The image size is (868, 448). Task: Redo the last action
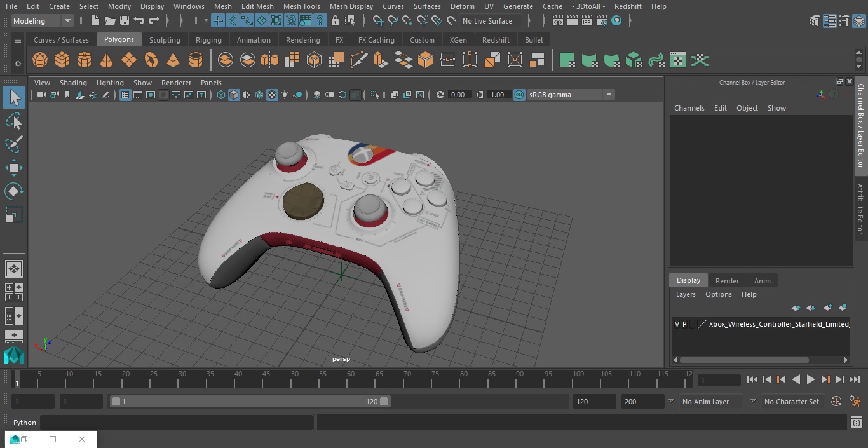point(154,21)
